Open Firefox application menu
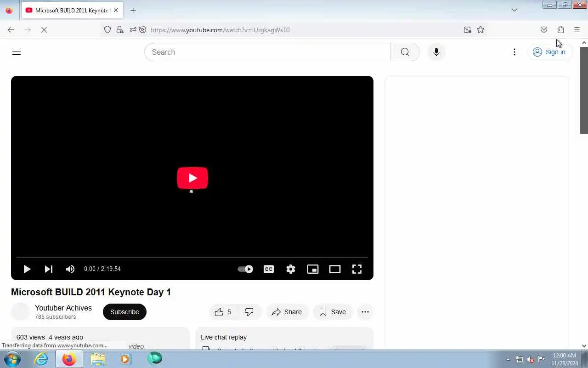Viewport: 588px width, 368px height. (x=577, y=30)
